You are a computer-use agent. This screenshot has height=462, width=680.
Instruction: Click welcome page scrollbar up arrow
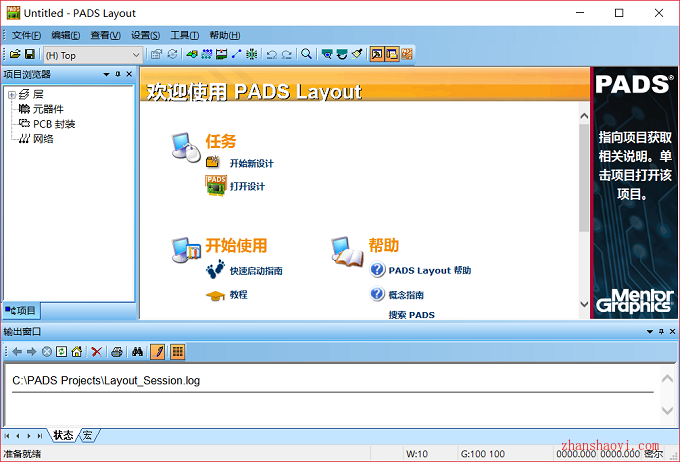tap(584, 116)
